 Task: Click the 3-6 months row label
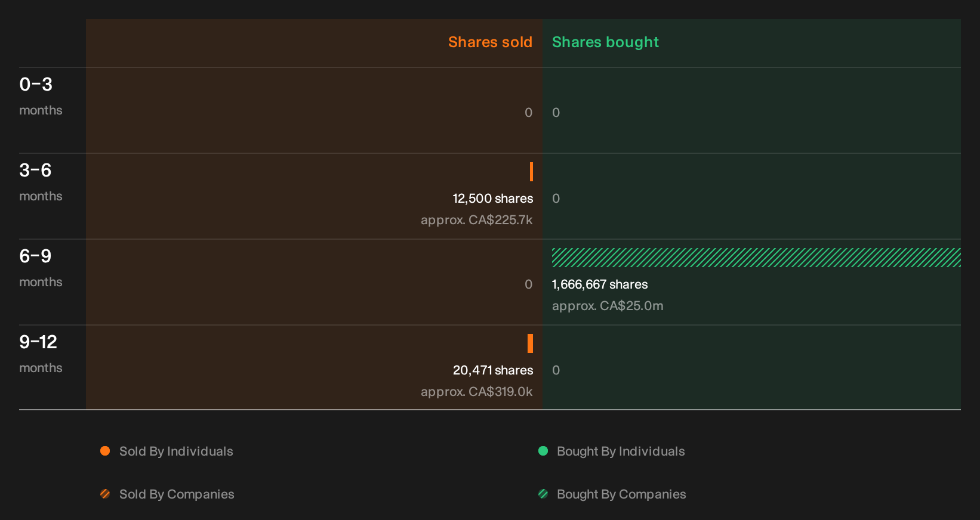pos(41,182)
